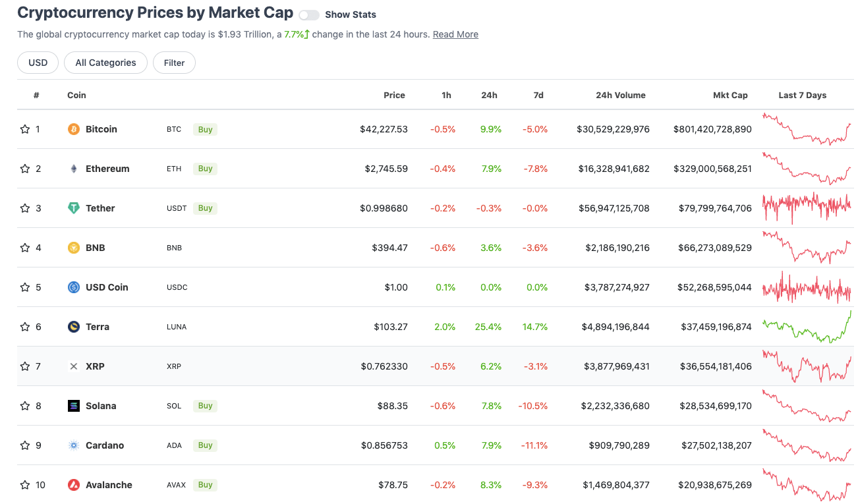Click the Avalanche logo icon
The height and width of the screenshot is (504, 858).
click(74, 485)
